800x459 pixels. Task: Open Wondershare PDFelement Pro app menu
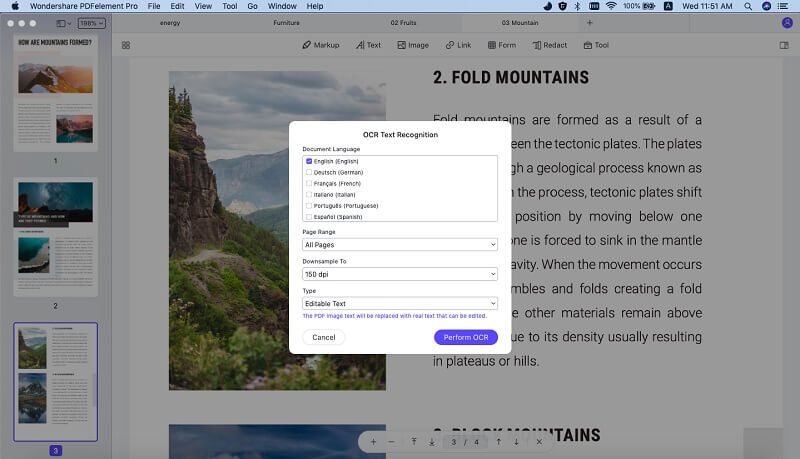point(84,6)
